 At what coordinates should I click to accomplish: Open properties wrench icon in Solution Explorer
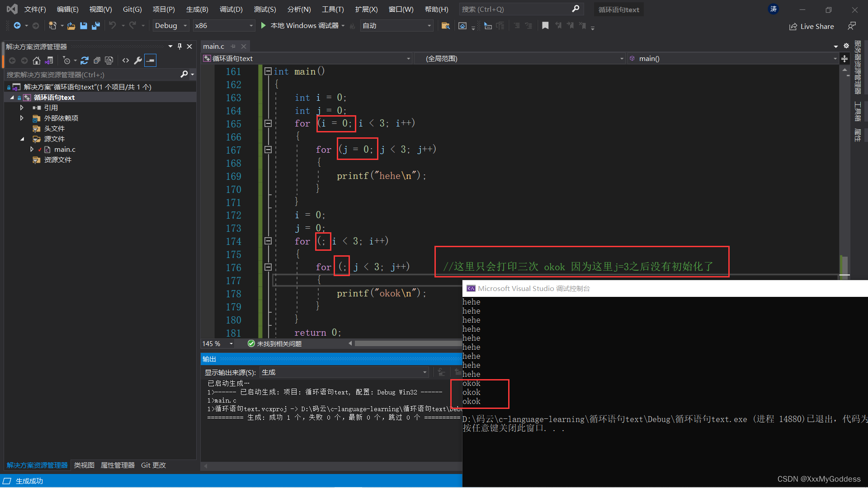pos(138,61)
